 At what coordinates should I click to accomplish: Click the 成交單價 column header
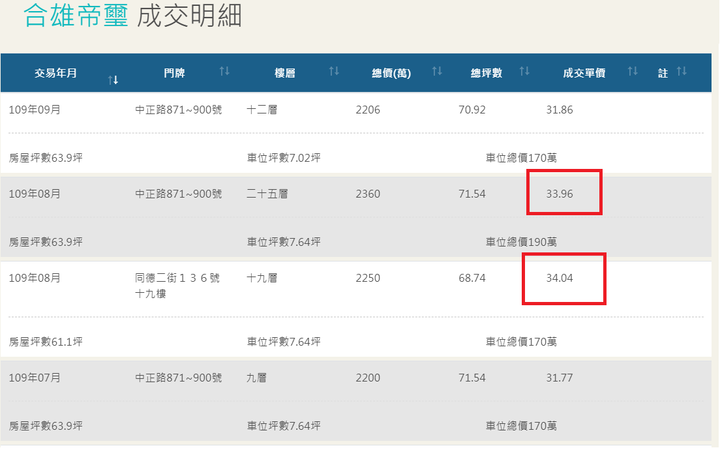[584, 73]
